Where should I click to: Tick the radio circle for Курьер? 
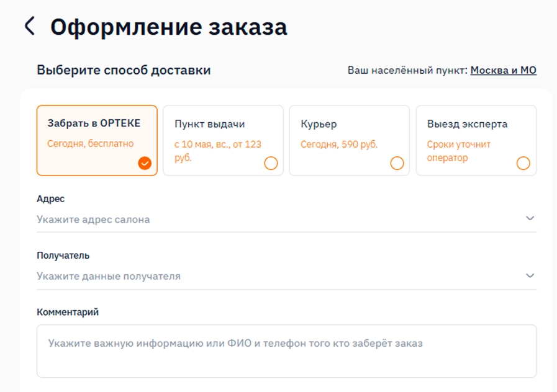click(x=397, y=163)
